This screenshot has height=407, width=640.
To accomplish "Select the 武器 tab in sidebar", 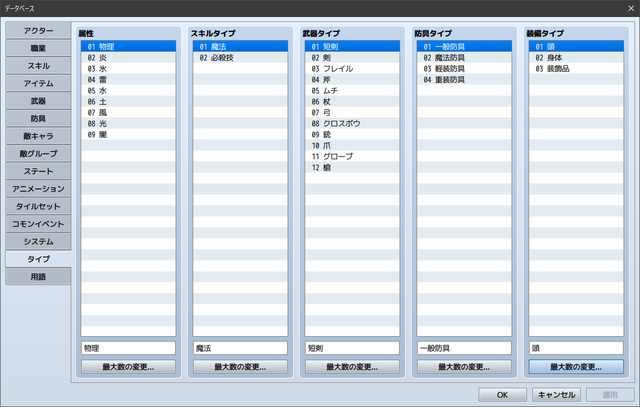I will [x=38, y=101].
